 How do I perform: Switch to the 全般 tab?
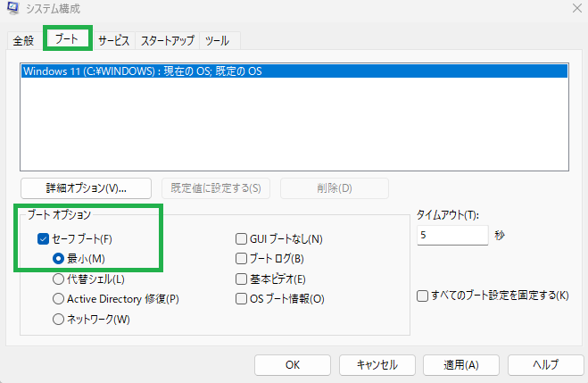click(23, 40)
